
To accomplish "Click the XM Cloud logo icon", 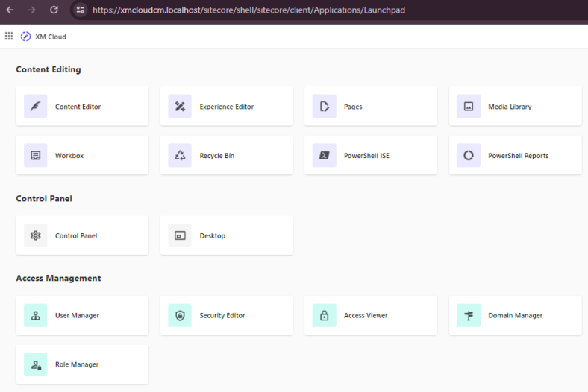I will click(x=25, y=37).
